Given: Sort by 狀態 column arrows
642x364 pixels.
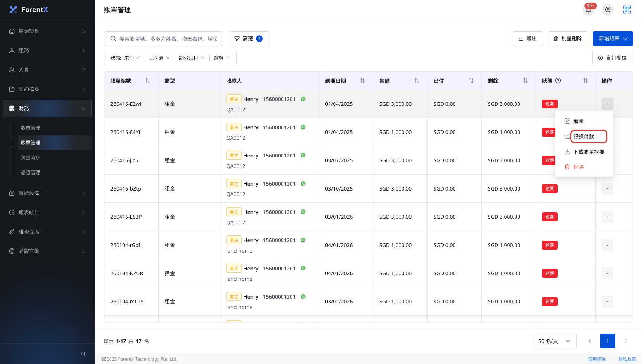Looking at the screenshot, I should [586, 81].
